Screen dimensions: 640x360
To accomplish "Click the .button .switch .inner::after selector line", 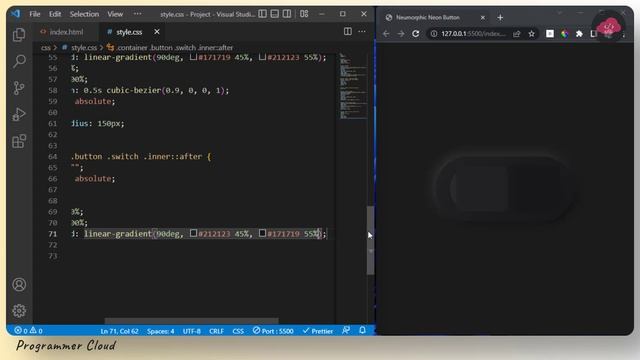I will [141, 156].
